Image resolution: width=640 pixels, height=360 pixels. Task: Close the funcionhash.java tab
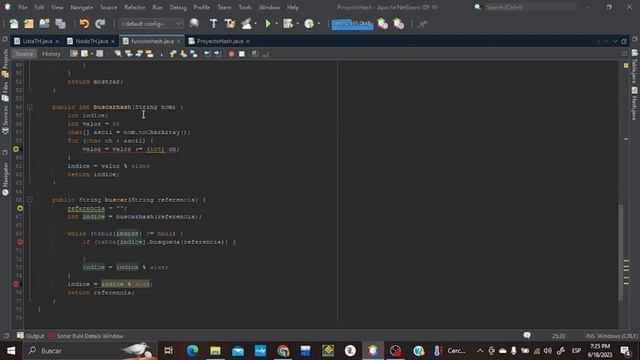pyautogui.click(x=178, y=42)
